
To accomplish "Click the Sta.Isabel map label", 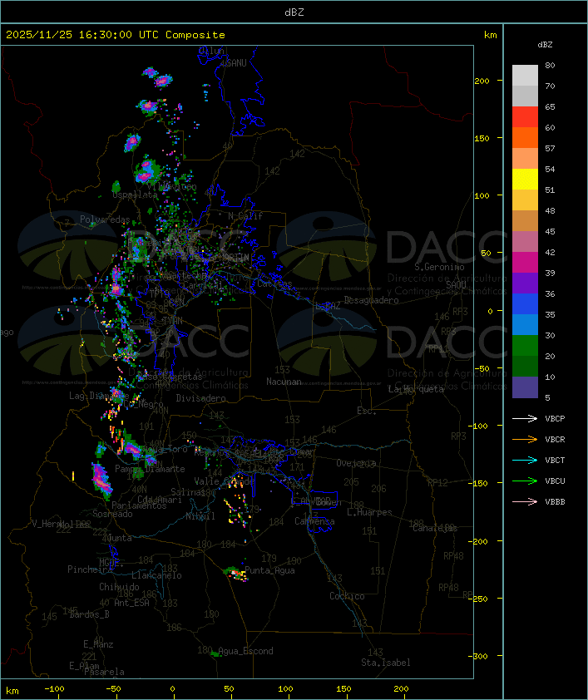I will [x=386, y=663].
